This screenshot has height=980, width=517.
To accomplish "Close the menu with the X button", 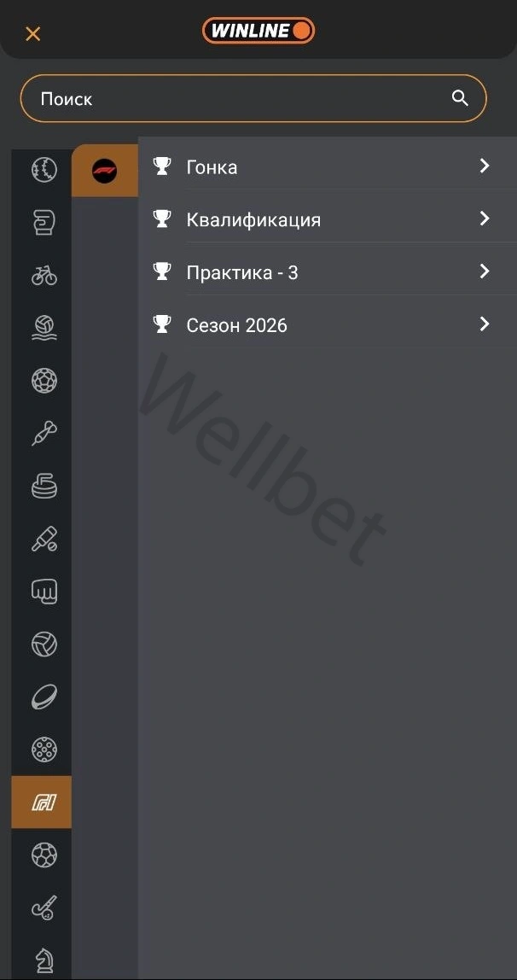I will coord(33,34).
